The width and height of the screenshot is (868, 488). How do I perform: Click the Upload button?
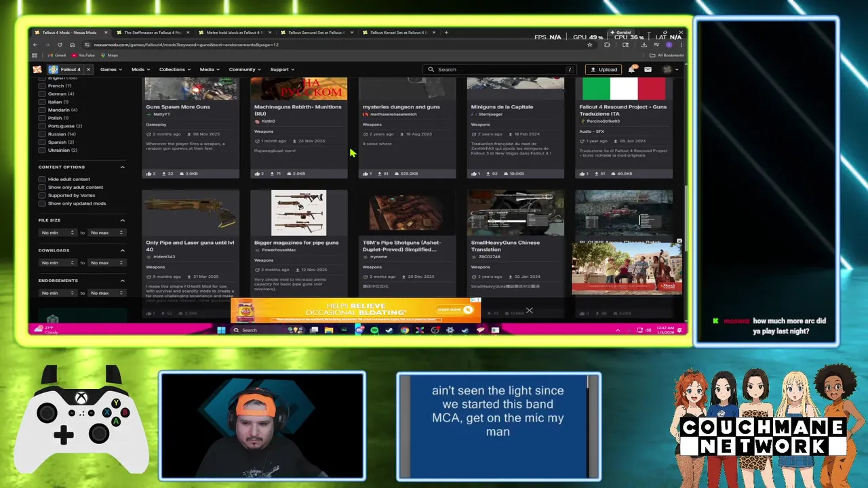click(x=604, y=69)
